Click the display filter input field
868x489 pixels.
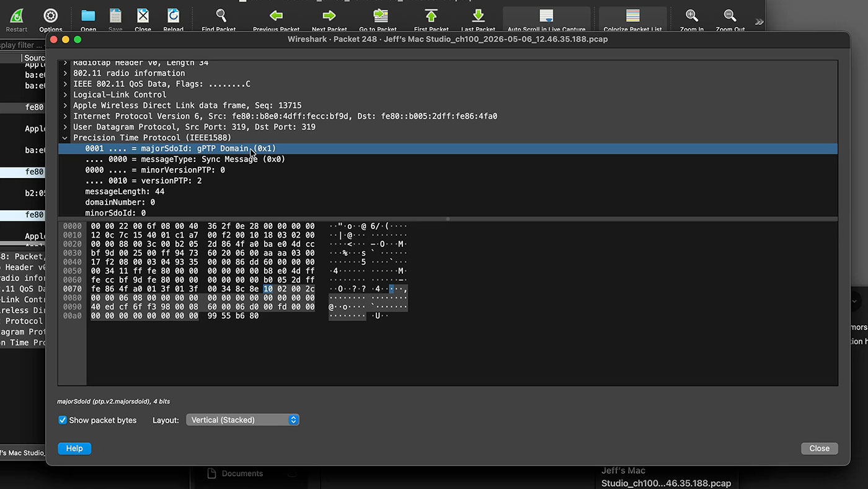click(23, 45)
